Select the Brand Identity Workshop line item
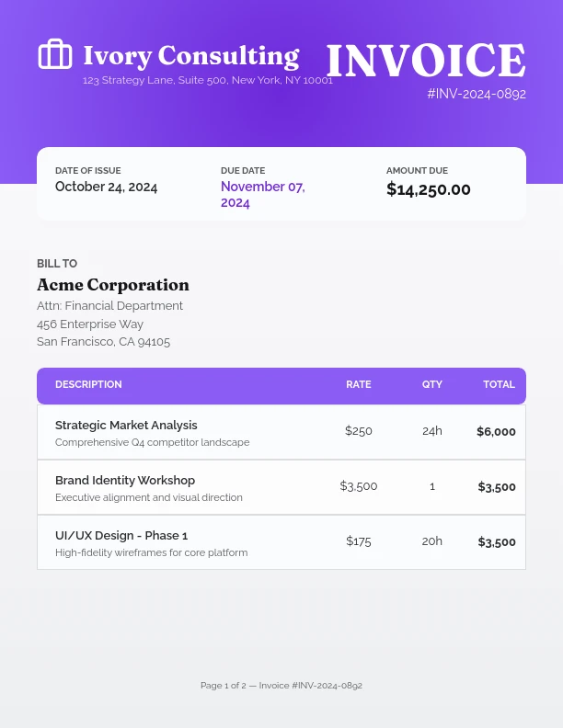This screenshot has height=728, width=563. click(x=125, y=481)
